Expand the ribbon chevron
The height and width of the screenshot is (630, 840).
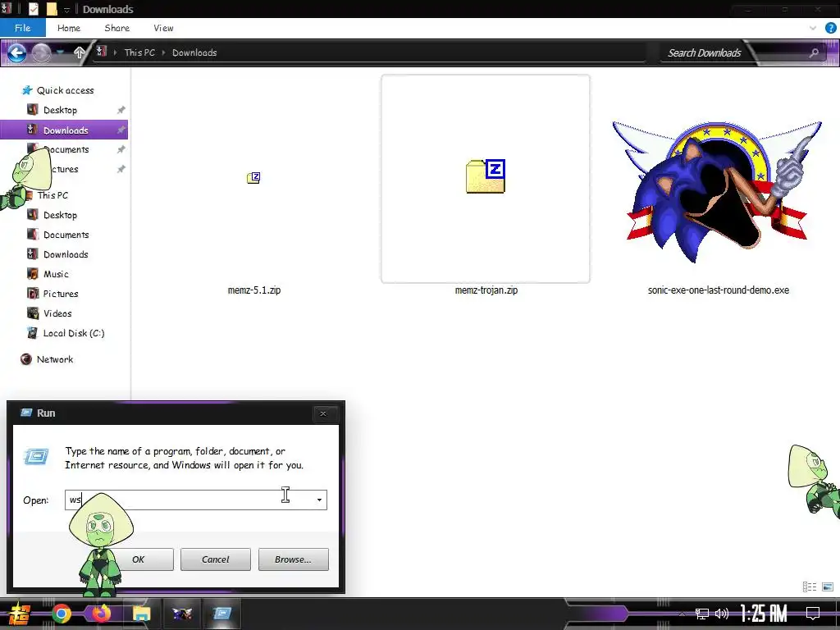tap(813, 28)
